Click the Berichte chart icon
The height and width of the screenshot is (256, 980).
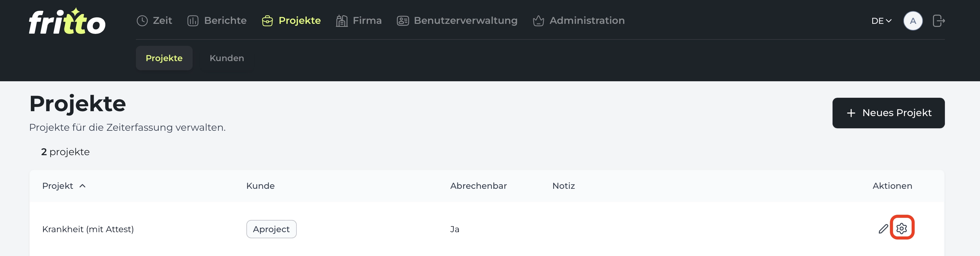point(193,20)
